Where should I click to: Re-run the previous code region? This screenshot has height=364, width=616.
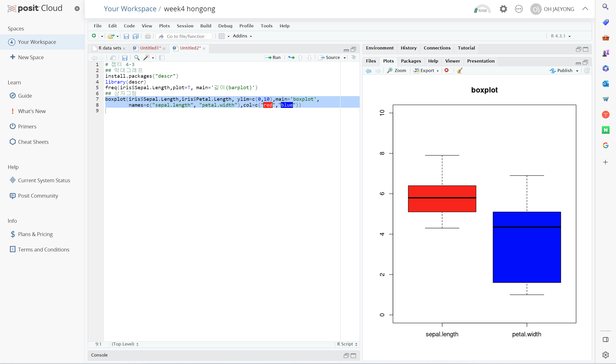click(291, 57)
